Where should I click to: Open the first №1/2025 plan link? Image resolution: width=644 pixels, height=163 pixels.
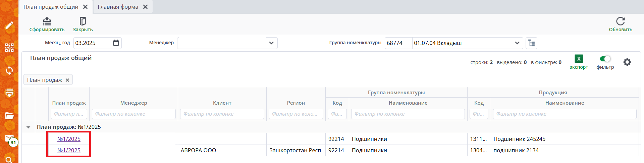pos(69,139)
